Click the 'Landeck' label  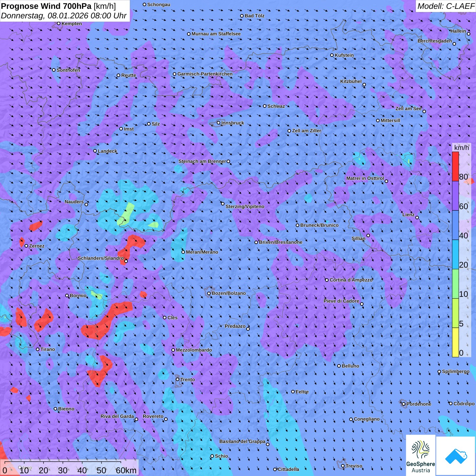[x=107, y=151]
